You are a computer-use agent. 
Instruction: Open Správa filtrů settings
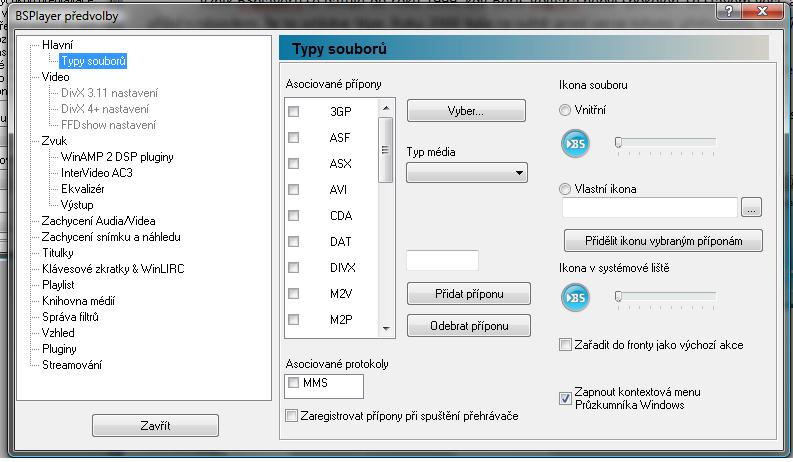70,317
